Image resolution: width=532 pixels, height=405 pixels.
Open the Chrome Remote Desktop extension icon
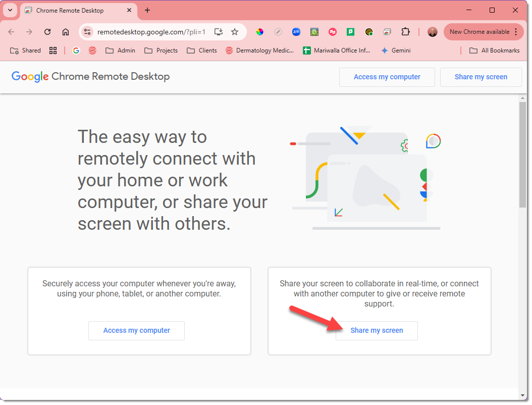pos(387,32)
